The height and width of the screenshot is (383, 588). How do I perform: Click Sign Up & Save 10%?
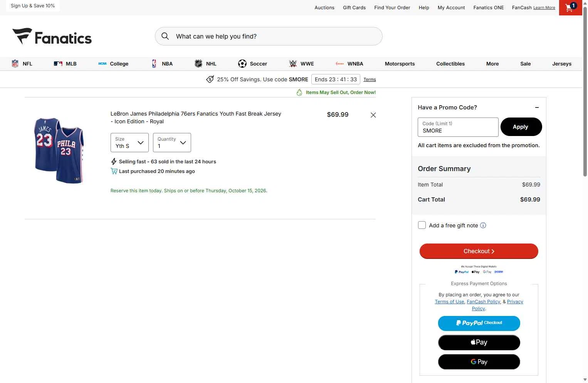pyautogui.click(x=33, y=6)
